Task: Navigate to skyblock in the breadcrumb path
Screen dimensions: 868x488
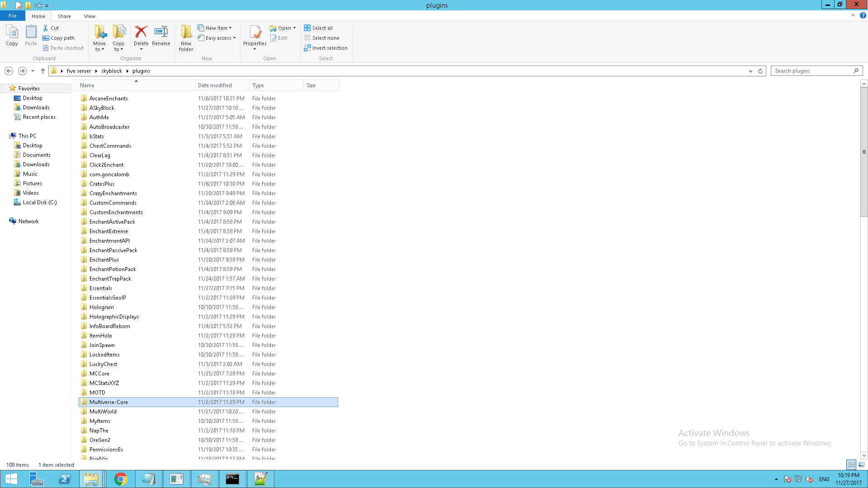Action: pos(111,71)
